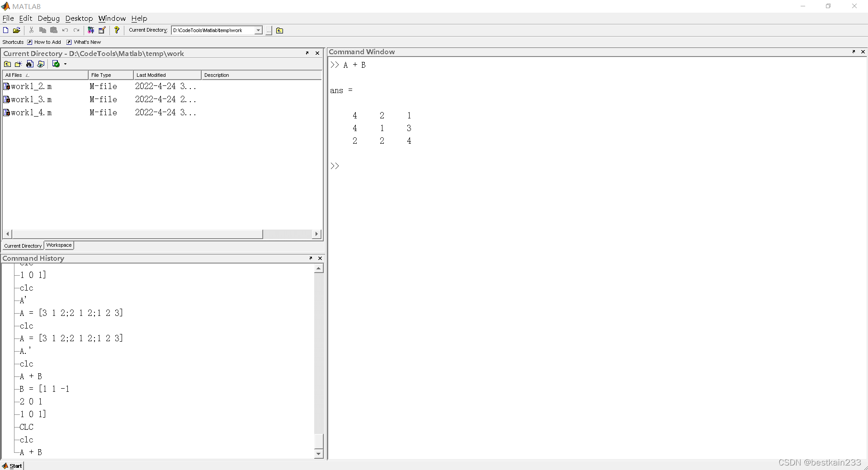This screenshot has width=868, height=470.
Task: Sort by File Type column header
Action: pos(111,75)
